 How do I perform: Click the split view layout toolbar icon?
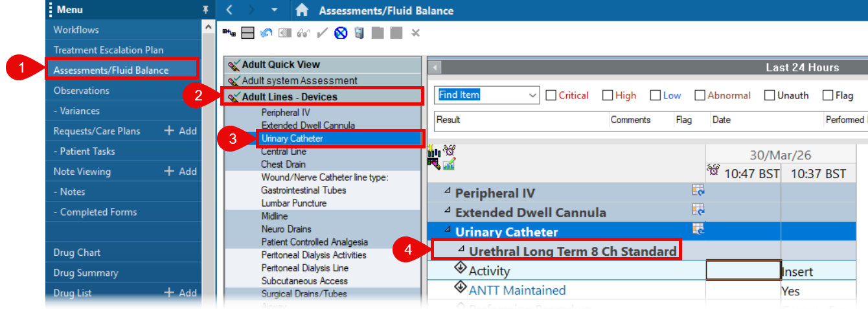coord(247,33)
